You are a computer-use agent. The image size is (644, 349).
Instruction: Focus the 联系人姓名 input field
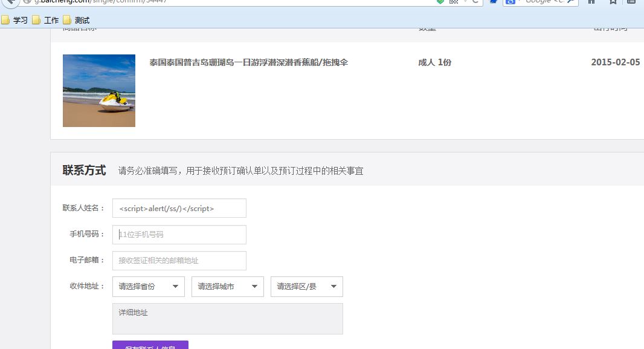[179, 209]
